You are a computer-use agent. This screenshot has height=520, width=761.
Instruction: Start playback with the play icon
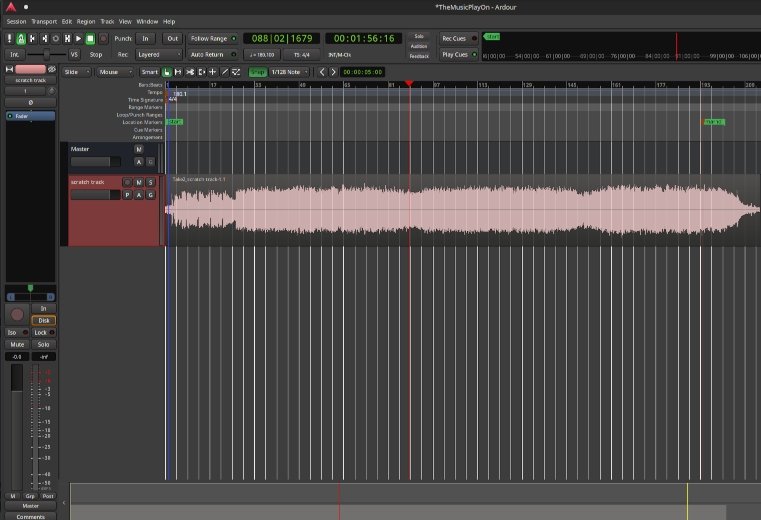tap(79, 38)
